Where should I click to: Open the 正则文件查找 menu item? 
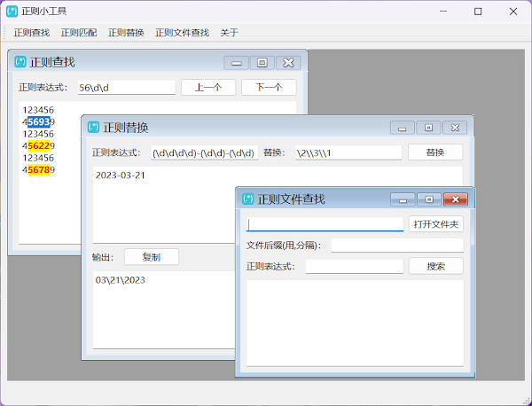[182, 33]
